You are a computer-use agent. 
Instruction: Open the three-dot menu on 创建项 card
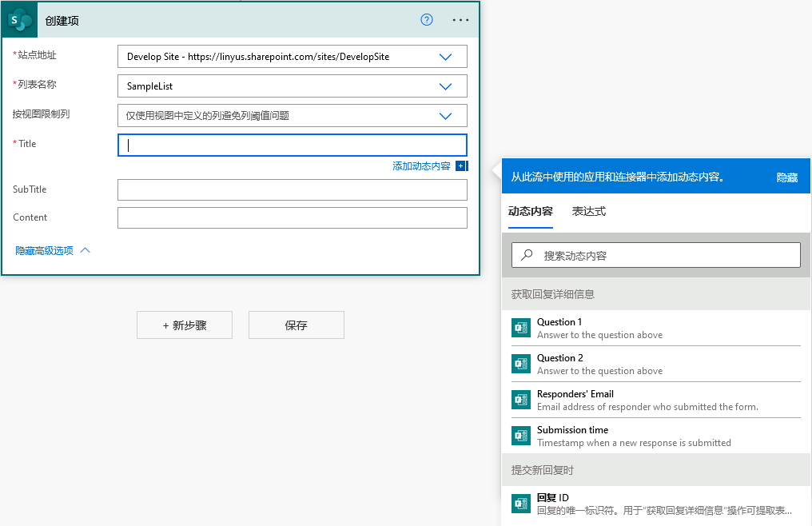click(460, 20)
